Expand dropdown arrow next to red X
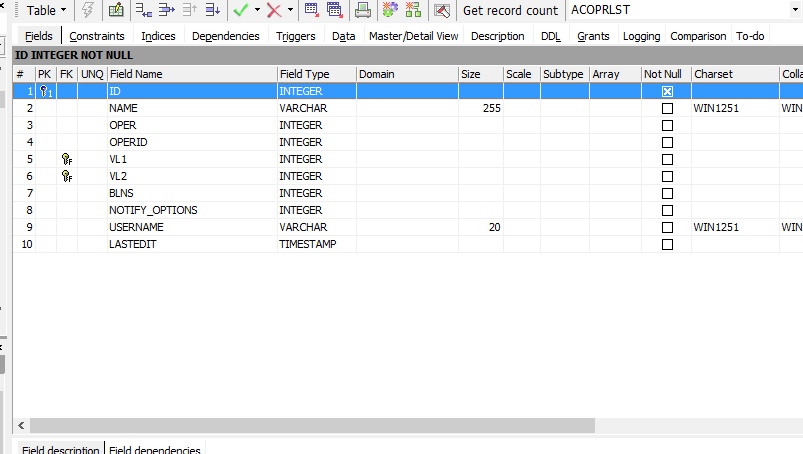The width and height of the screenshot is (803, 454). [290, 11]
